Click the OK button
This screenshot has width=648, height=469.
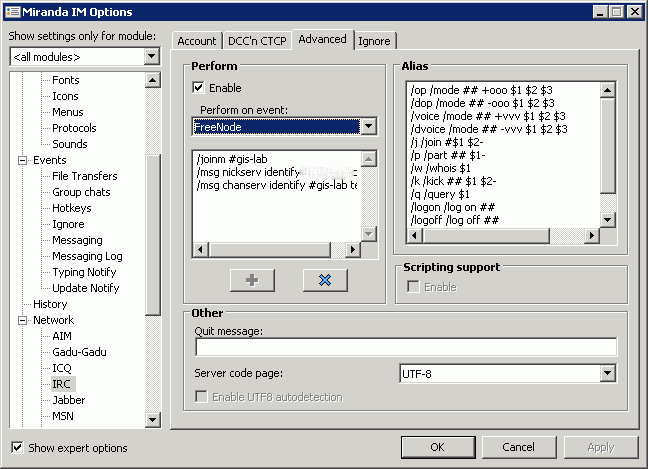tap(438, 447)
